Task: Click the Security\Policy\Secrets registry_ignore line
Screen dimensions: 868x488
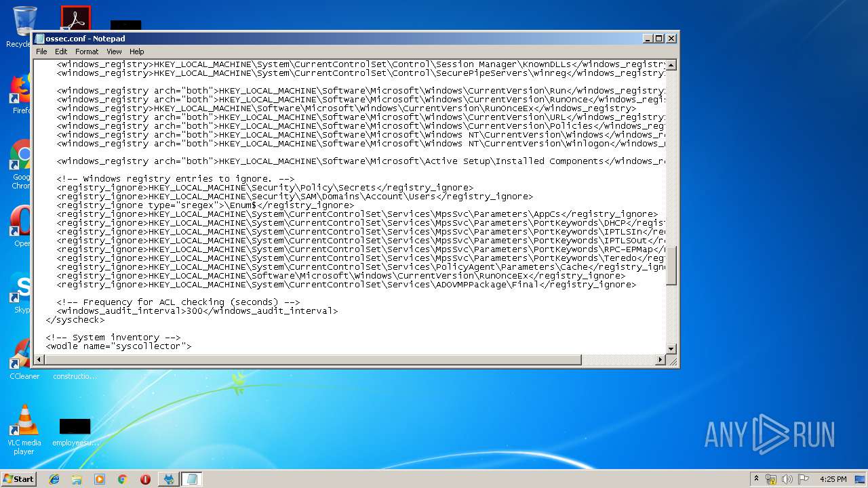Action: pos(264,188)
